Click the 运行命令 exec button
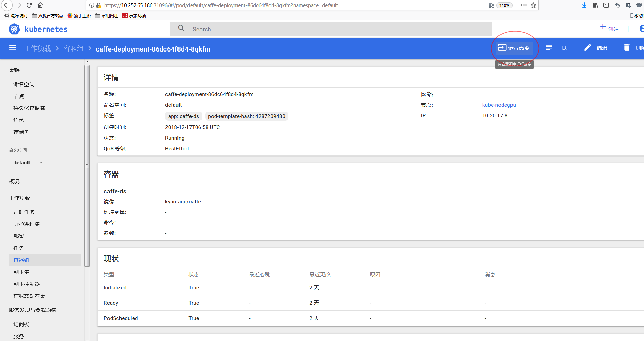This screenshot has height=341, width=644. click(x=514, y=48)
